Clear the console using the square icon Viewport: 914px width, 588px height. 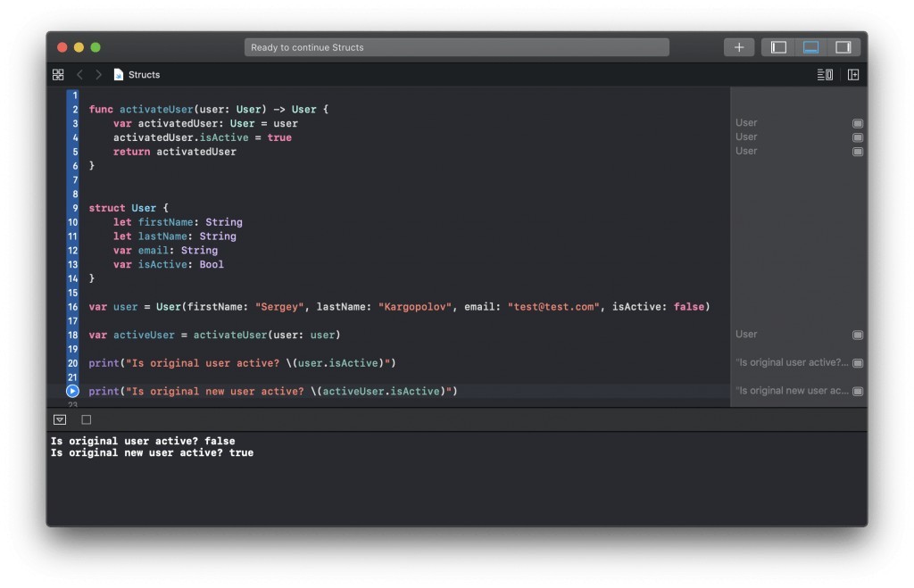(85, 419)
